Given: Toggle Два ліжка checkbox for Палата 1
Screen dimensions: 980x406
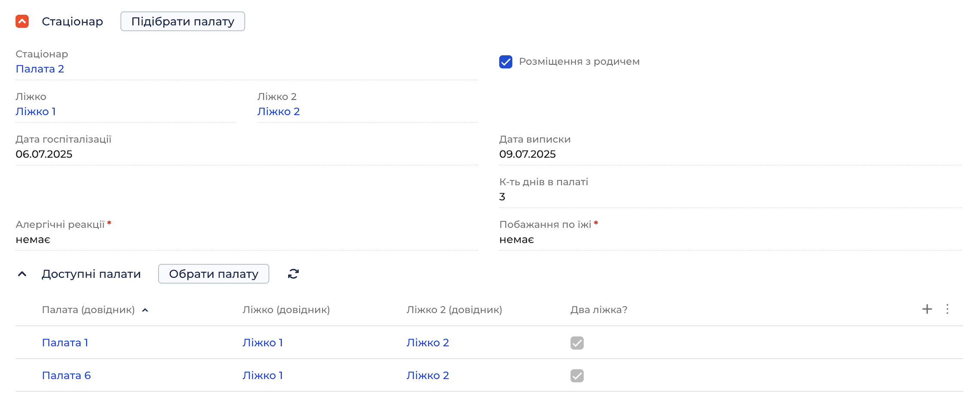Looking at the screenshot, I should 577,343.
